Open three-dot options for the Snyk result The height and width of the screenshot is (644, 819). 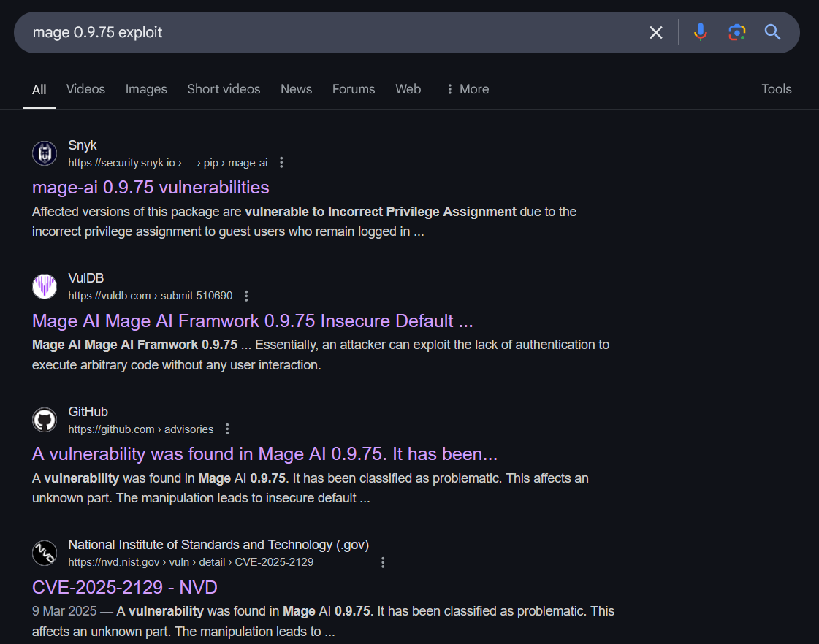pyautogui.click(x=281, y=163)
